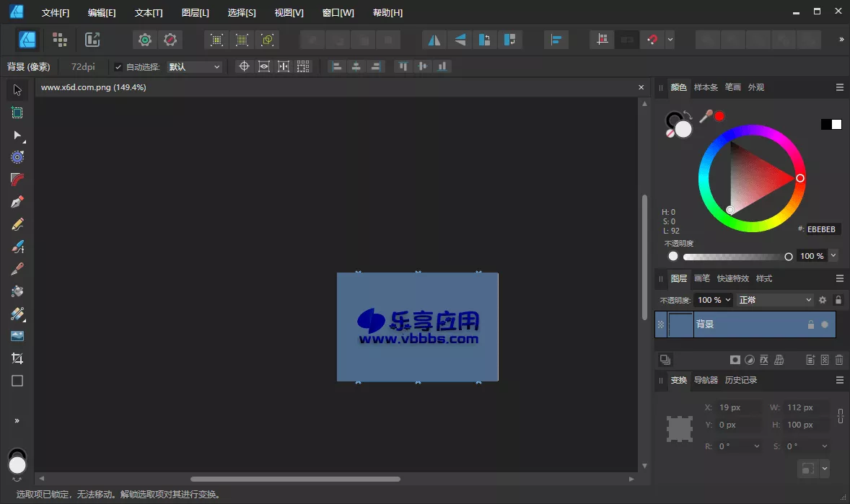Select the Move tool
The image size is (850, 504).
(17, 89)
